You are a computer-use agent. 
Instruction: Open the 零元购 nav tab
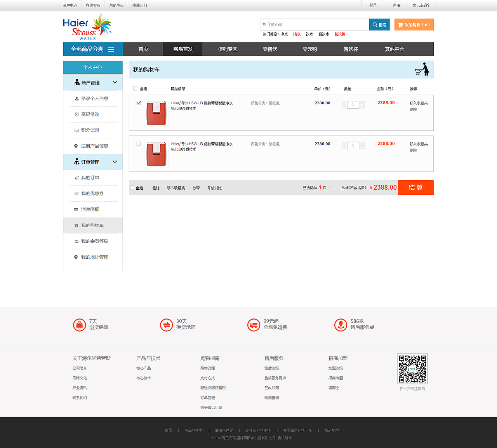click(310, 49)
